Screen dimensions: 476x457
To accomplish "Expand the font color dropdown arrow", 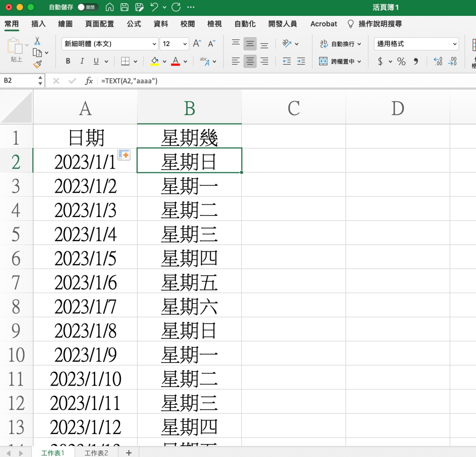I will point(185,61).
